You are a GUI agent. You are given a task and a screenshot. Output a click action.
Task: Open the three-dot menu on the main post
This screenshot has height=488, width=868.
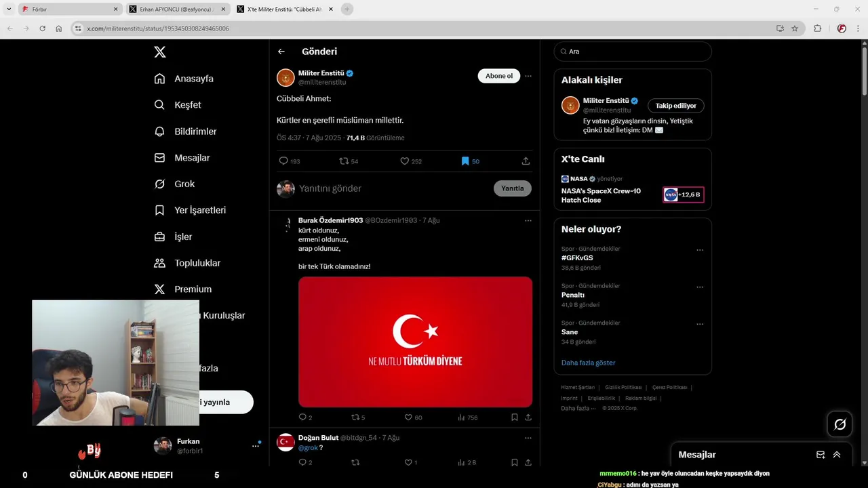tap(528, 76)
